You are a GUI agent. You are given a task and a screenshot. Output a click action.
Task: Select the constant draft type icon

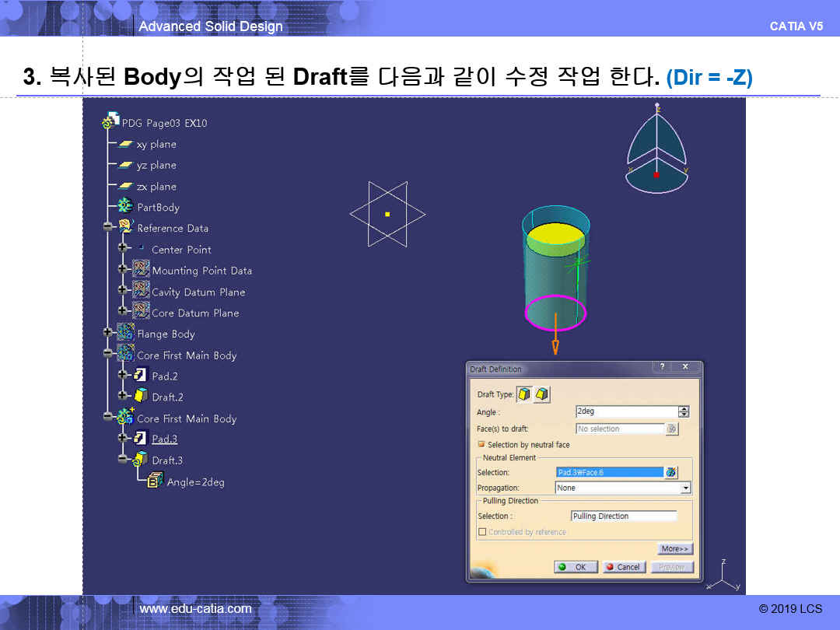[x=524, y=394]
